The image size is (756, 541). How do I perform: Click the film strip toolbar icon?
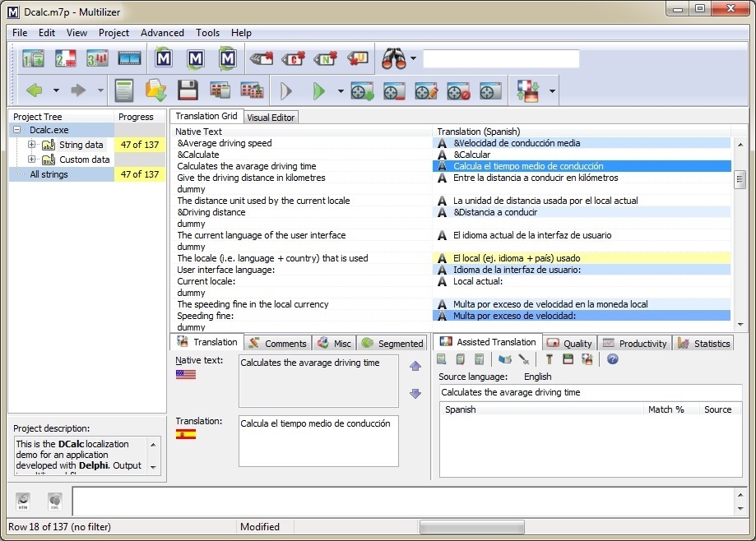tap(129, 58)
